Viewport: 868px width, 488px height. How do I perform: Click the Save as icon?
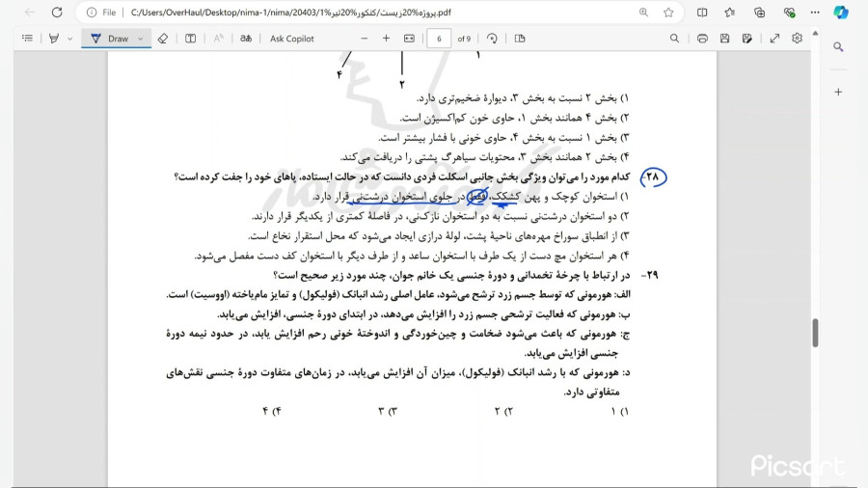pyautogui.click(x=747, y=39)
